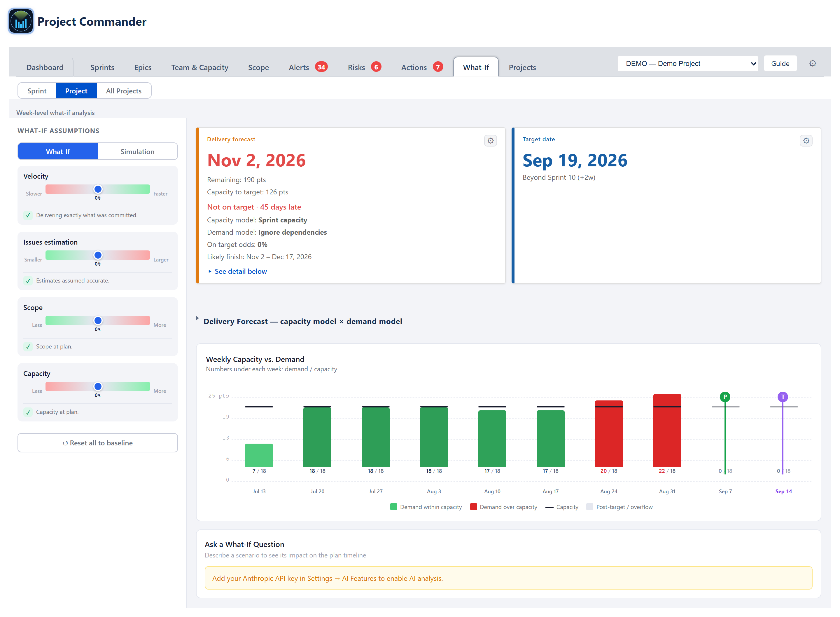The image size is (840, 617).
Task: Click 'Likely finish: Nov 2 – Dec 17, 2026'
Action: [x=259, y=257]
